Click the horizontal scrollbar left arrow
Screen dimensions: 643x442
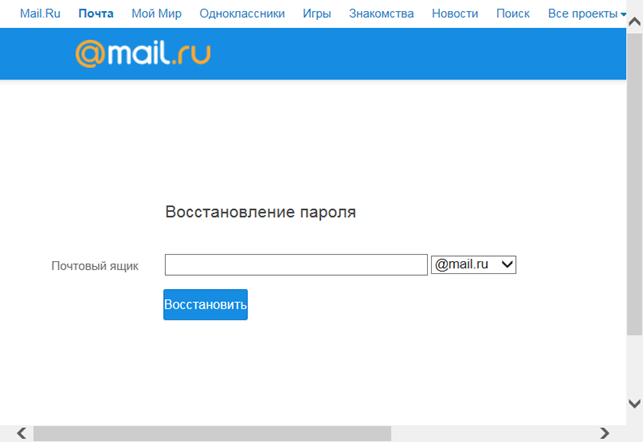click(21, 433)
